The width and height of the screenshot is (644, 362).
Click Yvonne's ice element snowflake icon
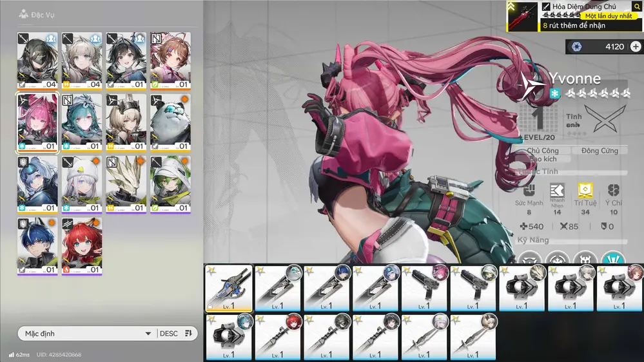tap(554, 94)
